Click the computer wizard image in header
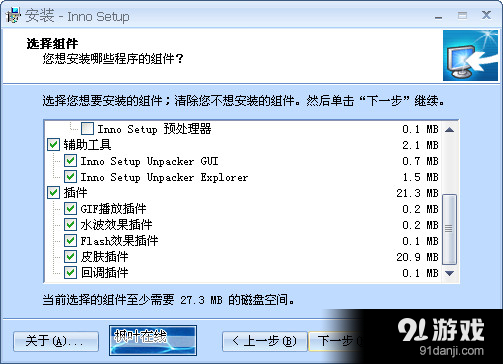This screenshot has height=364, width=503. click(470, 55)
